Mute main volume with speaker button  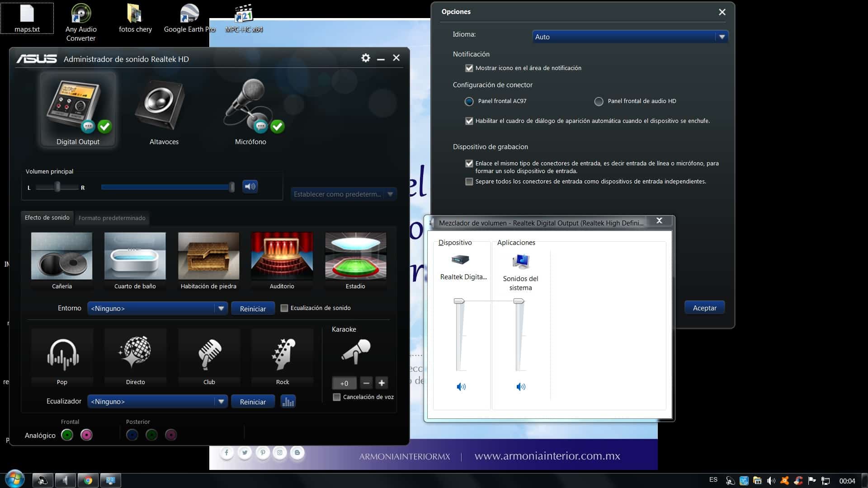[250, 187]
